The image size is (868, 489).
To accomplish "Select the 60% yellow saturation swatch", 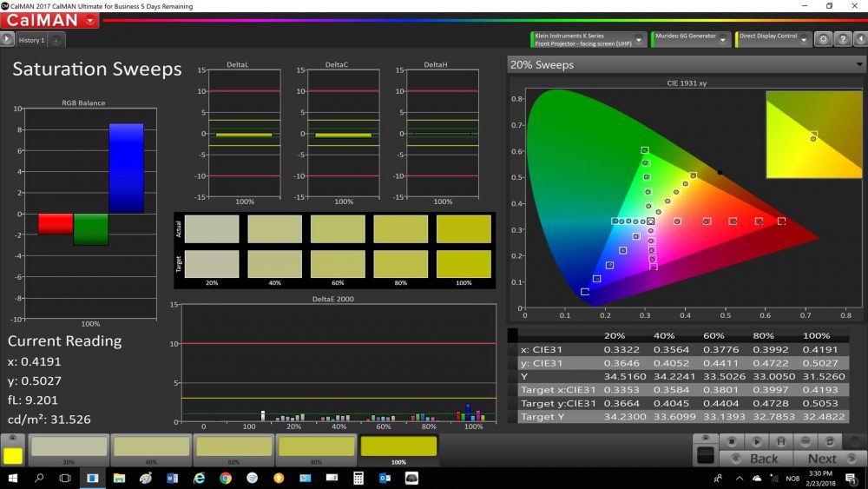I will point(233,449).
